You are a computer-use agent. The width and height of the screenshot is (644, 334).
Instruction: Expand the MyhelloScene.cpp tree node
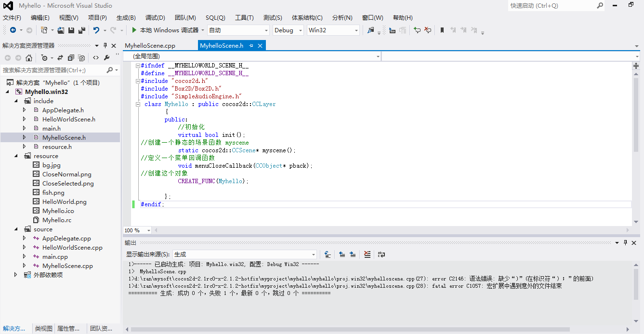point(25,266)
